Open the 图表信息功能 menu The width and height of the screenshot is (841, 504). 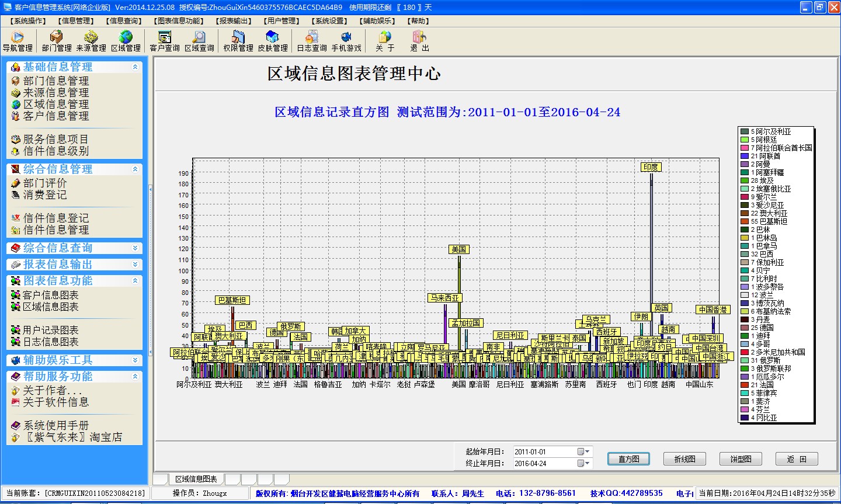point(179,21)
